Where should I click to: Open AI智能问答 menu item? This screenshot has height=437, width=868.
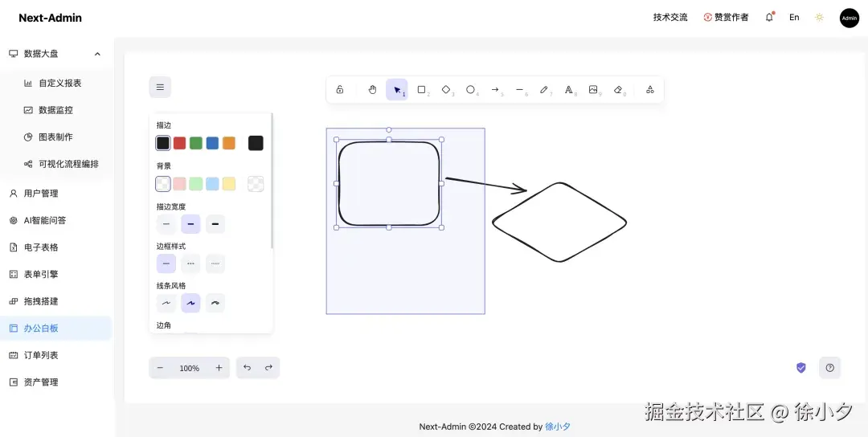click(56, 220)
